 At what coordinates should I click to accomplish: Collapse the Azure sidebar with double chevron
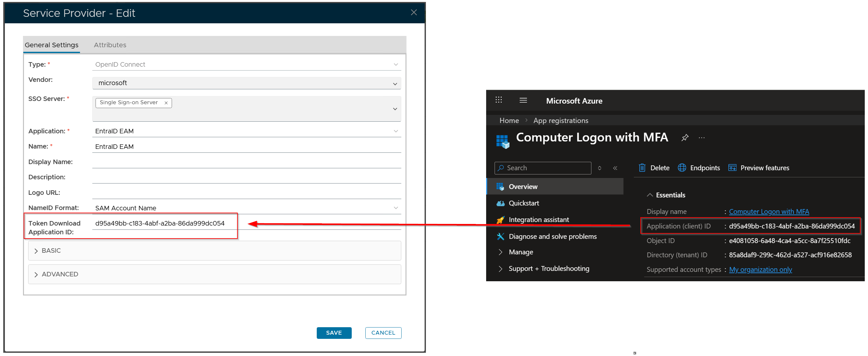click(x=615, y=168)
